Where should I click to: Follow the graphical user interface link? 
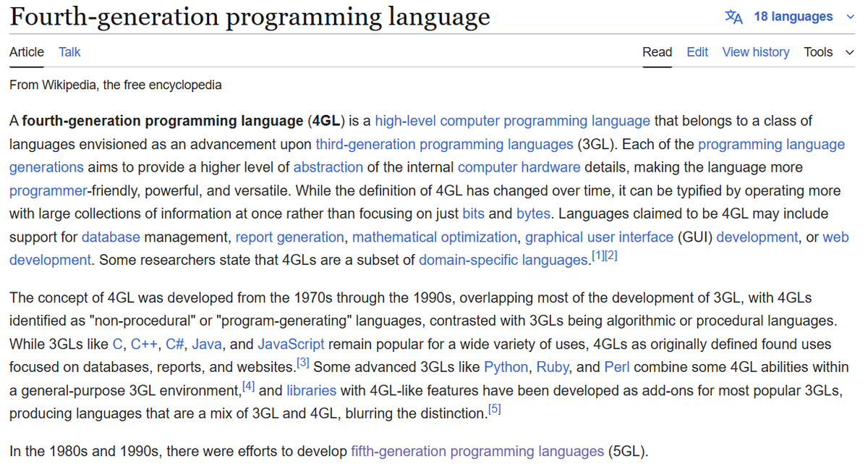(600, 237)
